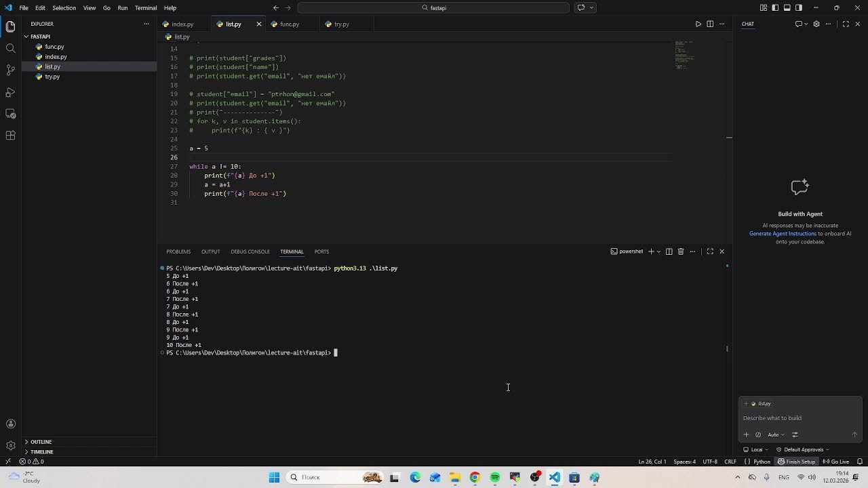Split the terminal
Screen dimensions: 868x488
click(669, 251)
